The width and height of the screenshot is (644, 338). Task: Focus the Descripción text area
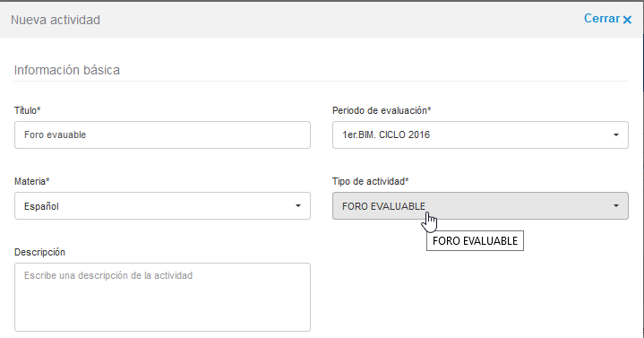(x=162, y=297)
